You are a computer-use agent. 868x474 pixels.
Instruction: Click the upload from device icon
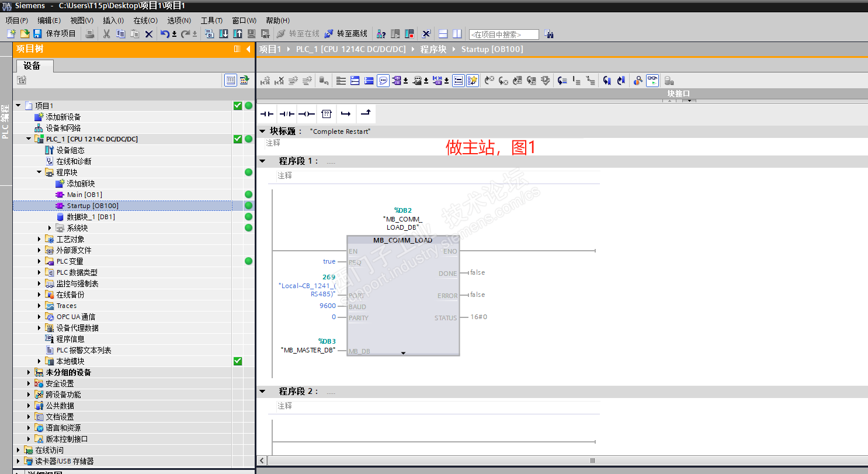pos(237,34)
